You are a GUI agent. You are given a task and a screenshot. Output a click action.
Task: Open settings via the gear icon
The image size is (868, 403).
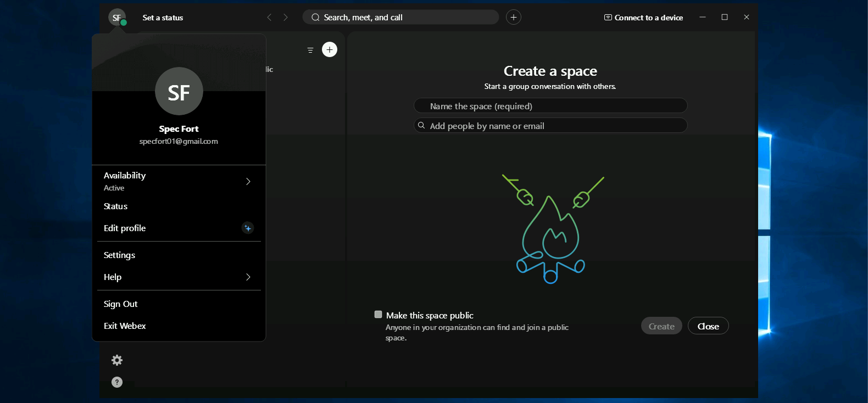(x=117, y=360)
